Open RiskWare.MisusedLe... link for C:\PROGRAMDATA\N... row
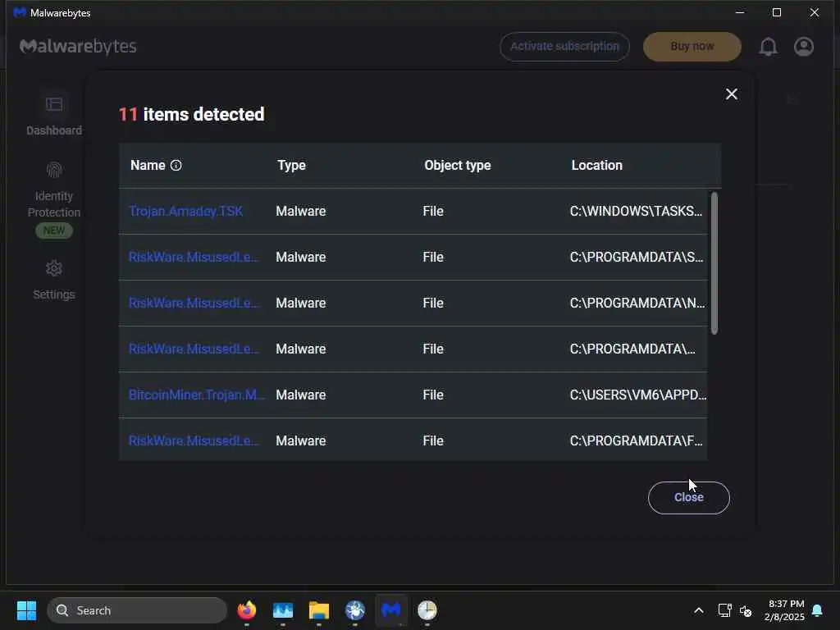The image size is (840, 630). point(194,304)
